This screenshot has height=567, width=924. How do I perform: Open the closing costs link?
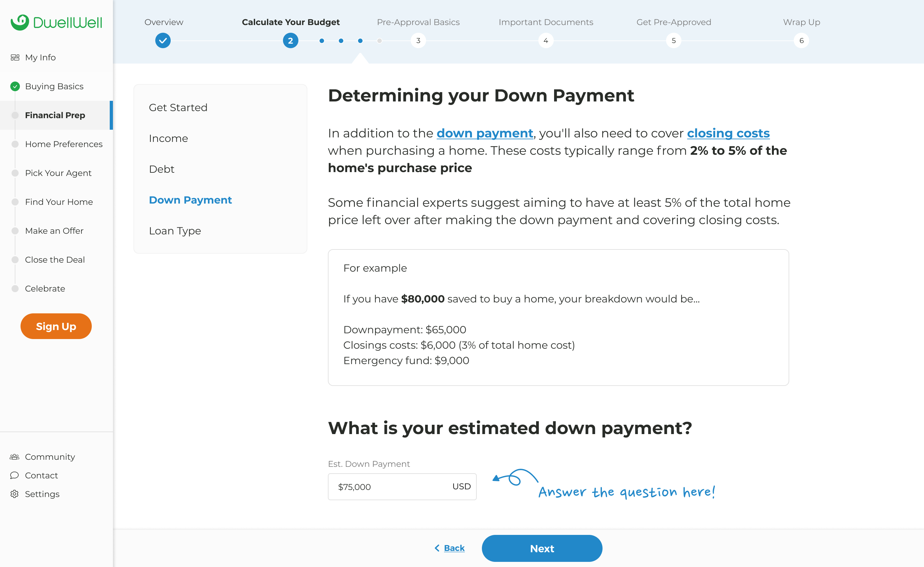click(728, 133)
